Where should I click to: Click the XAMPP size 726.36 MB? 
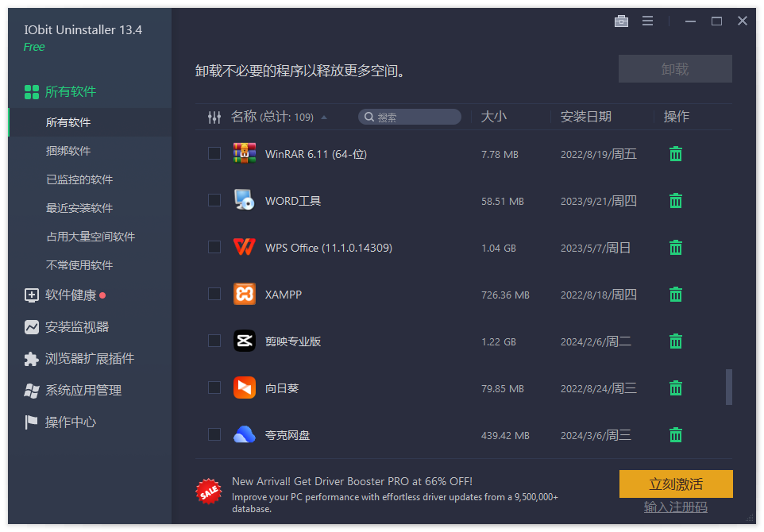tap(505, 295)
